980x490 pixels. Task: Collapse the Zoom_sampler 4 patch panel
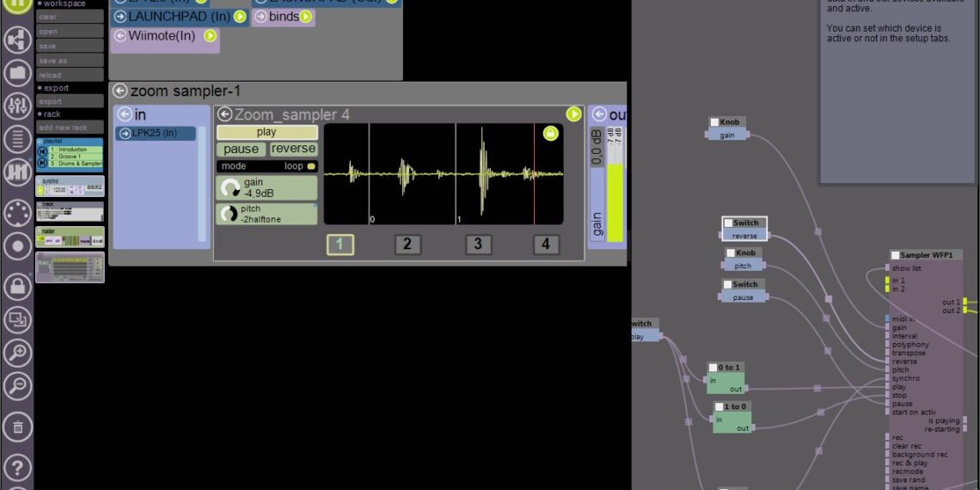pos(225,114)
